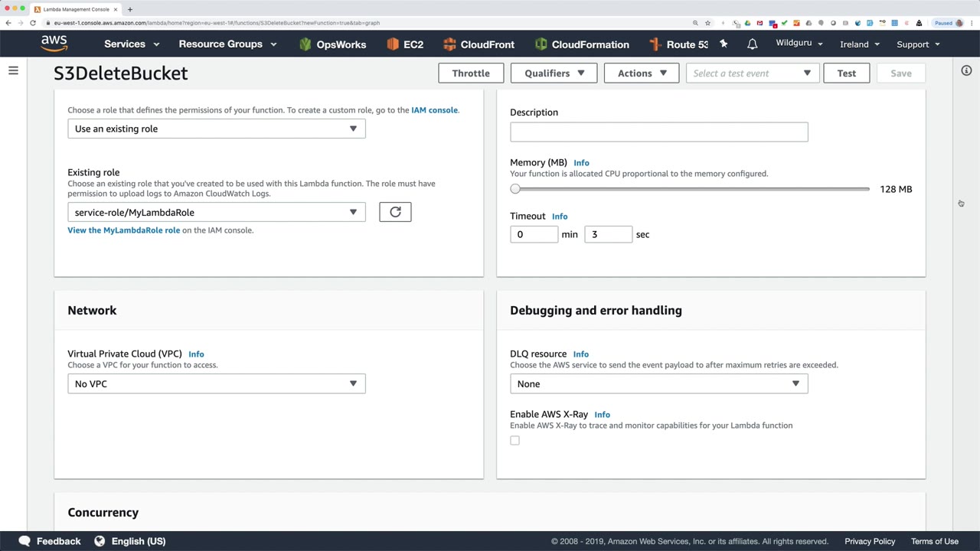Click the Timeout minutes field
This screenshot has height=551, width=980.
534,234
